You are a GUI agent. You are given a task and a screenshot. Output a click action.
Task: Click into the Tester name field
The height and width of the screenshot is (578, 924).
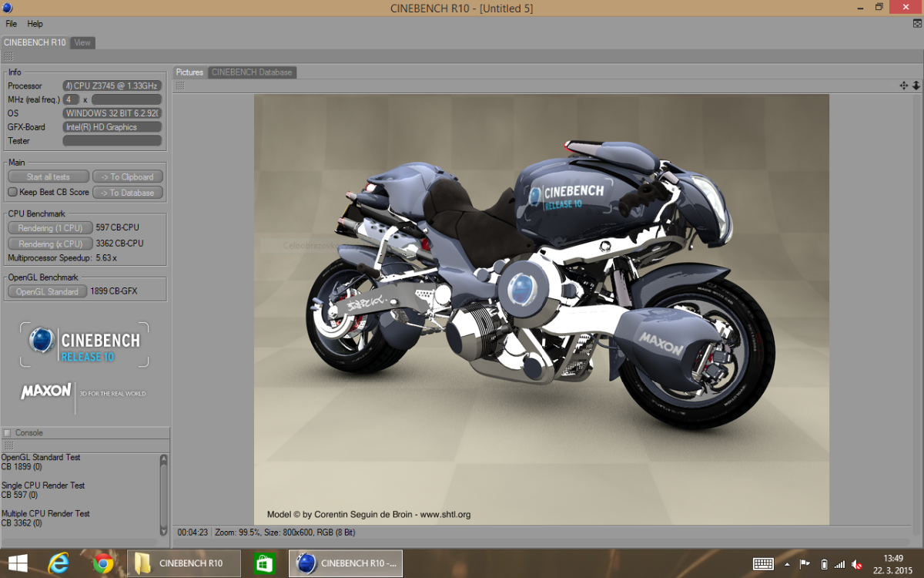click(112, 141)
